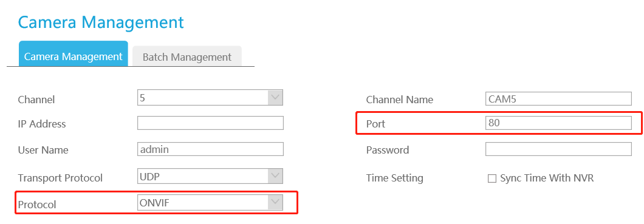Click the Channel Name field with CAM5
Image resolution: width=644 pixels, height=224 pixels.
pos(558,98)
